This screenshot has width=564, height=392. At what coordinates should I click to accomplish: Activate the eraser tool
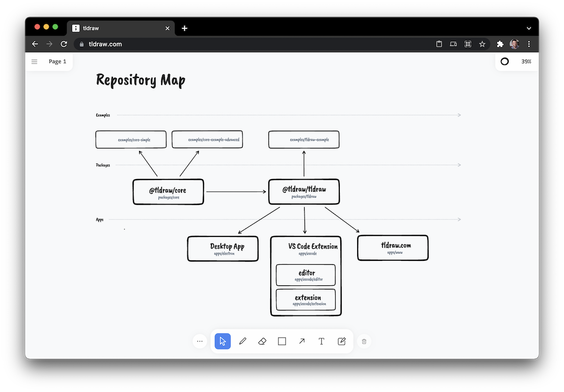(262, 341)
